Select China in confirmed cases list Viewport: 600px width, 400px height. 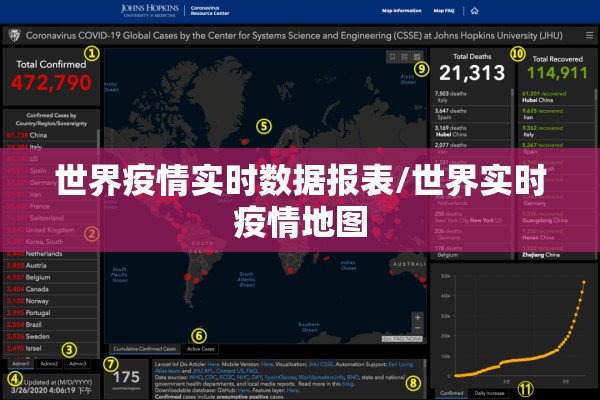coord(51,135)
